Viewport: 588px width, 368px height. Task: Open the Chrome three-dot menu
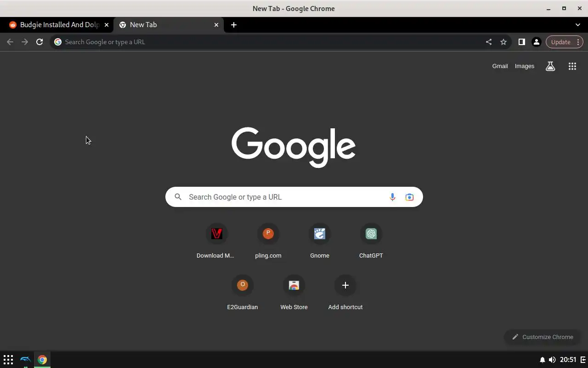point(578,42)
